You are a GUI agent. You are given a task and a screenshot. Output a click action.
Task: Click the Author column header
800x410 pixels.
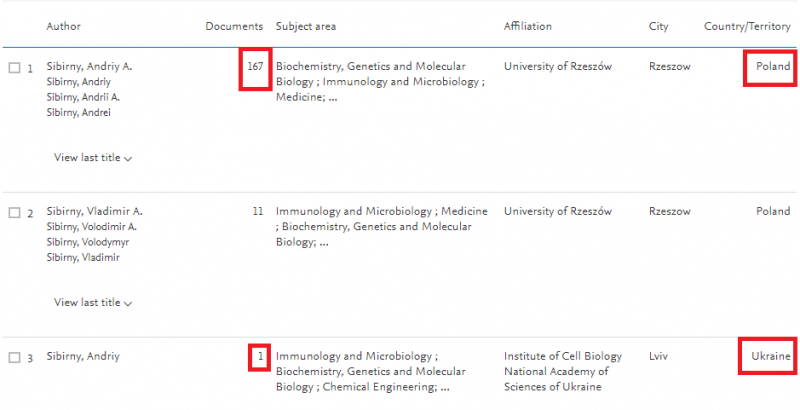(x=64, y=26)
